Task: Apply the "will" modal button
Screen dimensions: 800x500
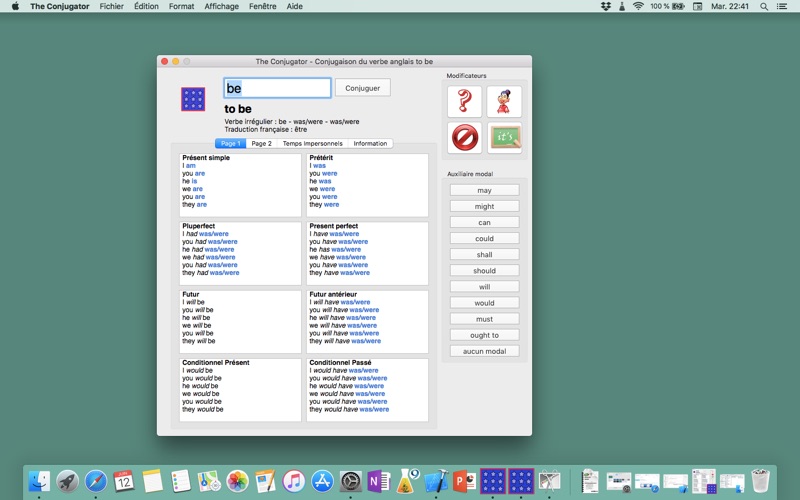Action: [484, 287]
